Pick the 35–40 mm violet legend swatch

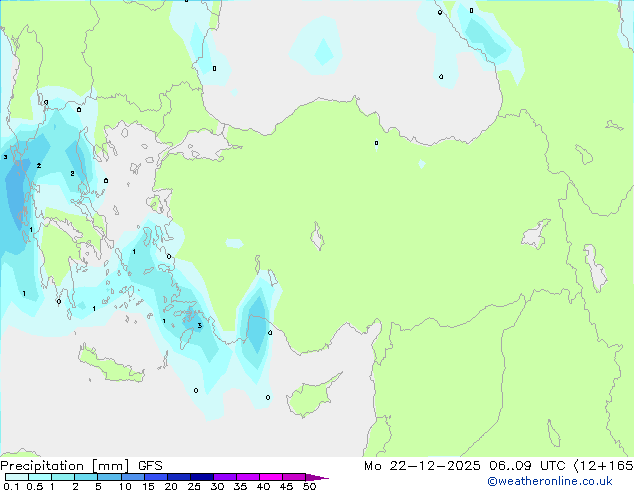coord(248,477)
